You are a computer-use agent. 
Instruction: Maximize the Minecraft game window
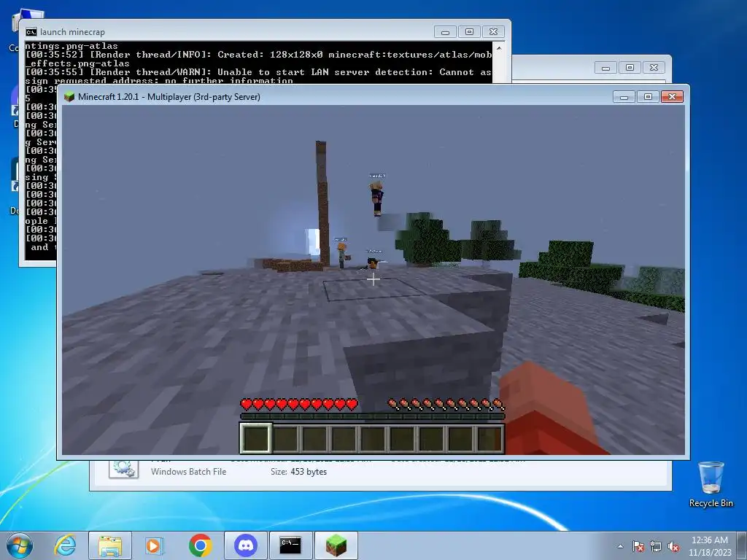coord(648,97)
